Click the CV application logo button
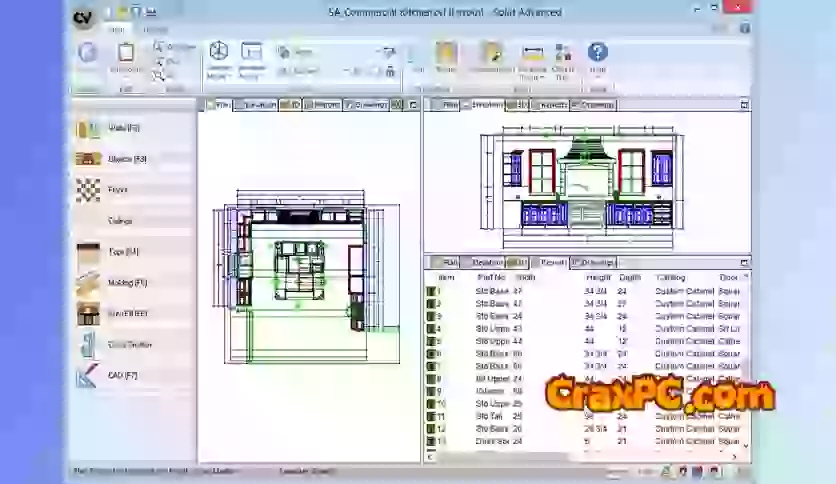 click(x=84, y=17)
